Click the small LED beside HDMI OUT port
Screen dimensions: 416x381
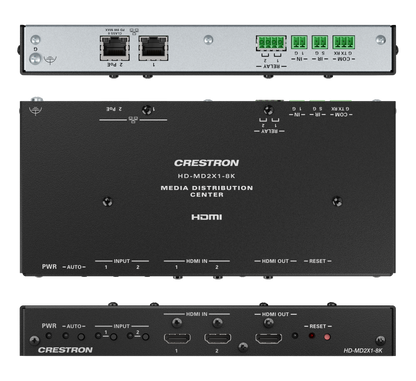click(x=295, y=335)
